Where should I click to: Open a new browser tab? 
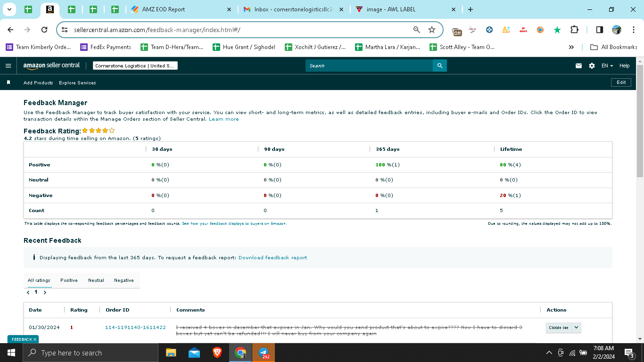point(471,9)
